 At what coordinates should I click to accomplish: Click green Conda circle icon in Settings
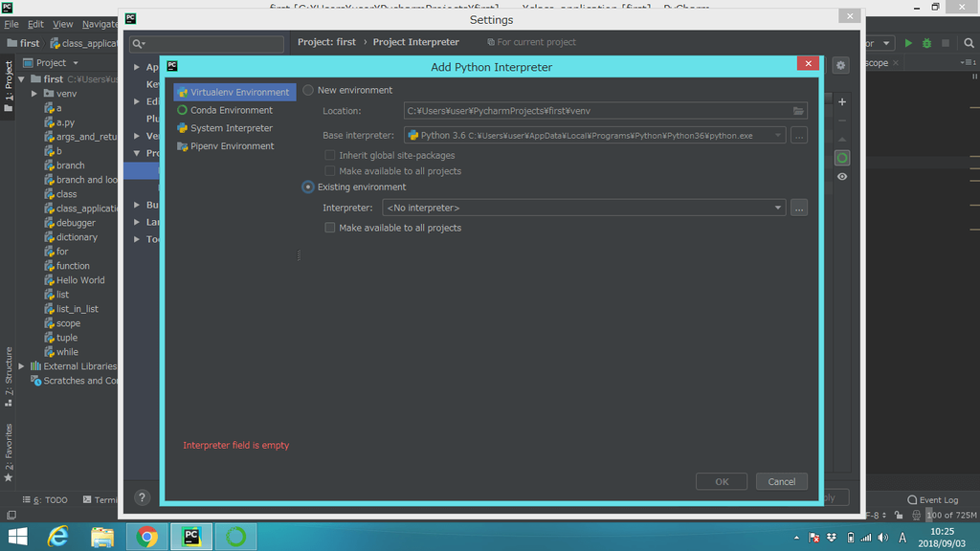842,158
